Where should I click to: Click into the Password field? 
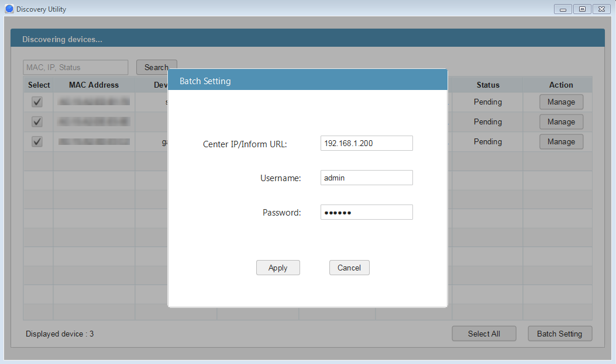pos(366,212)
